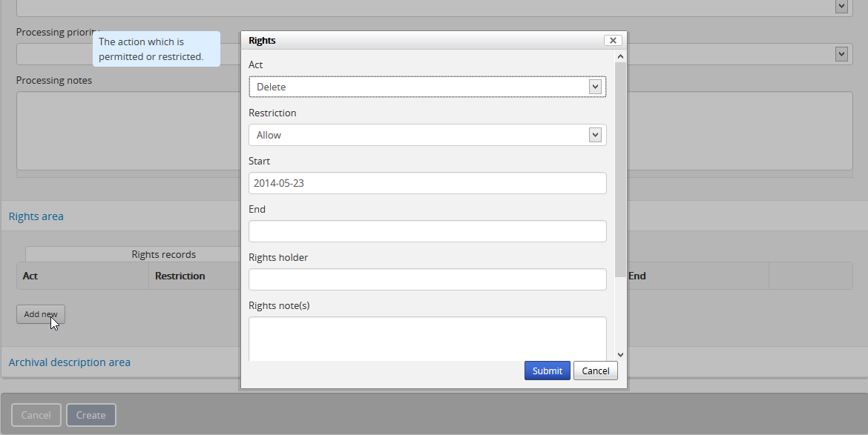Screen dimensions: 868x435
Task: Expand the Rights area section
Action: pyautogui.click(x=36, y=216)
